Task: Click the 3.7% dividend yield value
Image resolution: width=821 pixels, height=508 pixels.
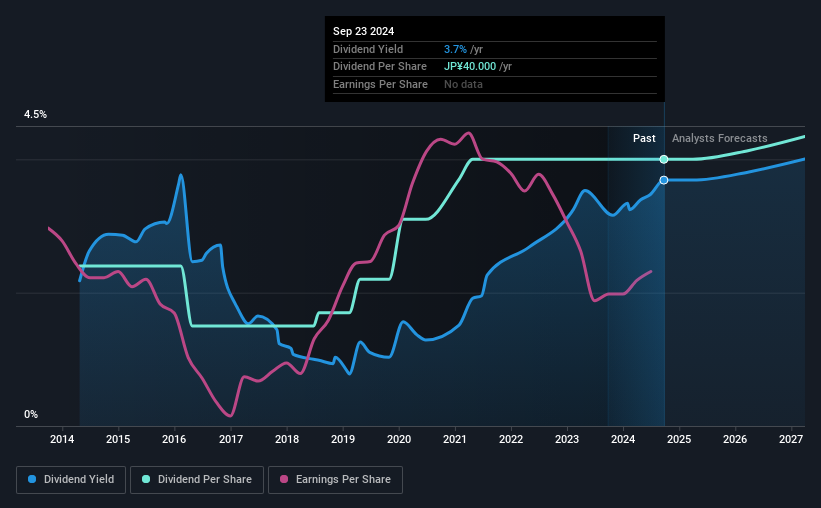Action: coord(455,49)
